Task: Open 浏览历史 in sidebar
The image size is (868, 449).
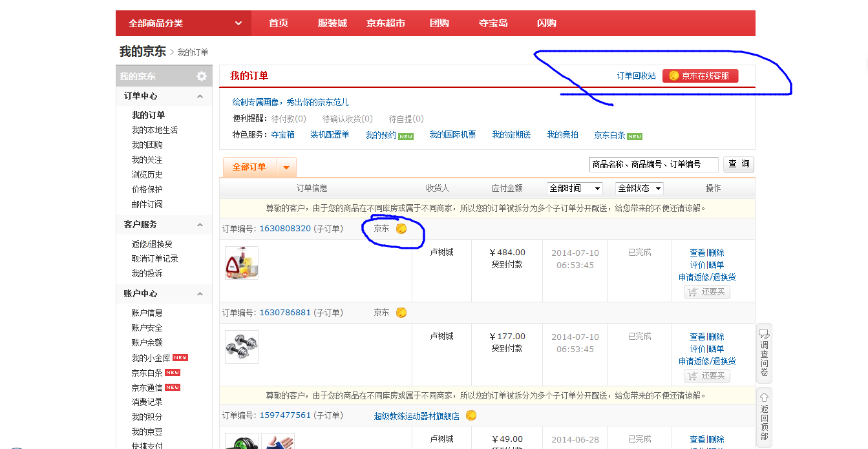Action: [x=147, y=175]
